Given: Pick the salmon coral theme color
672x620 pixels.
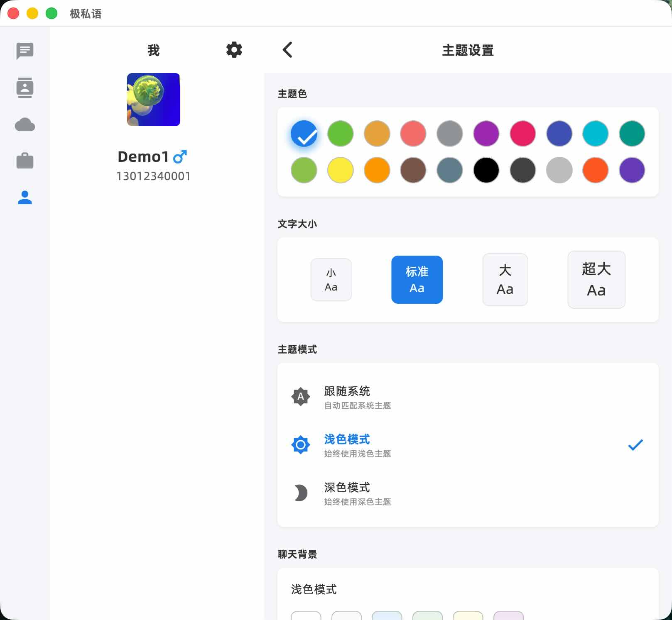Looking at the screenshot, I should (x=413, y=134).
